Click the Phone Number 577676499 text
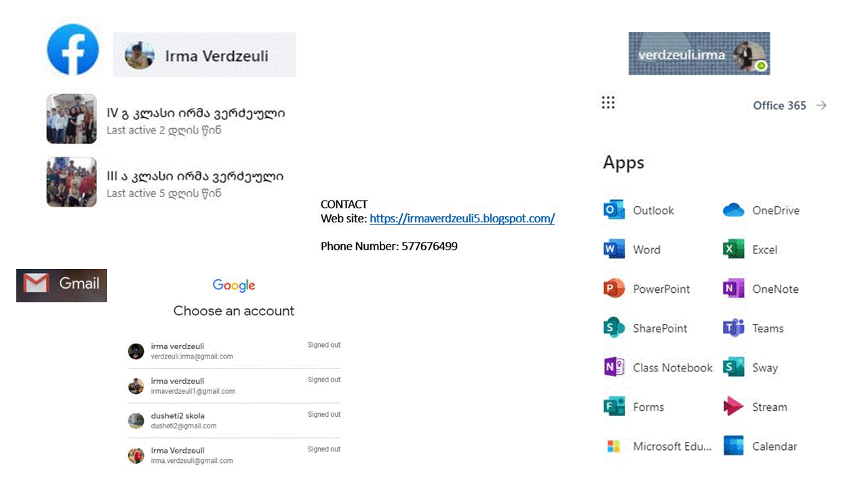The image size is (868, 488). pos(389,246)
